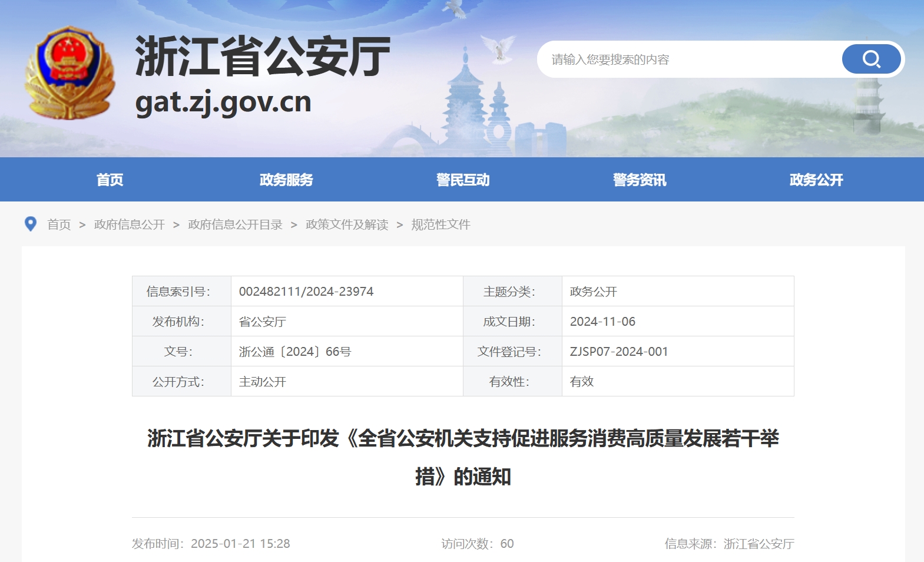This screenshot has width=924, height=562.
Task: Select the 规范性文件 breadcrumb link
Action: click(441, 224)
